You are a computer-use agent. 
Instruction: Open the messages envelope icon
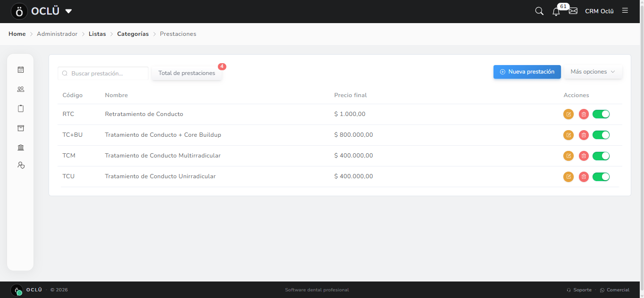tap(573, 11)
